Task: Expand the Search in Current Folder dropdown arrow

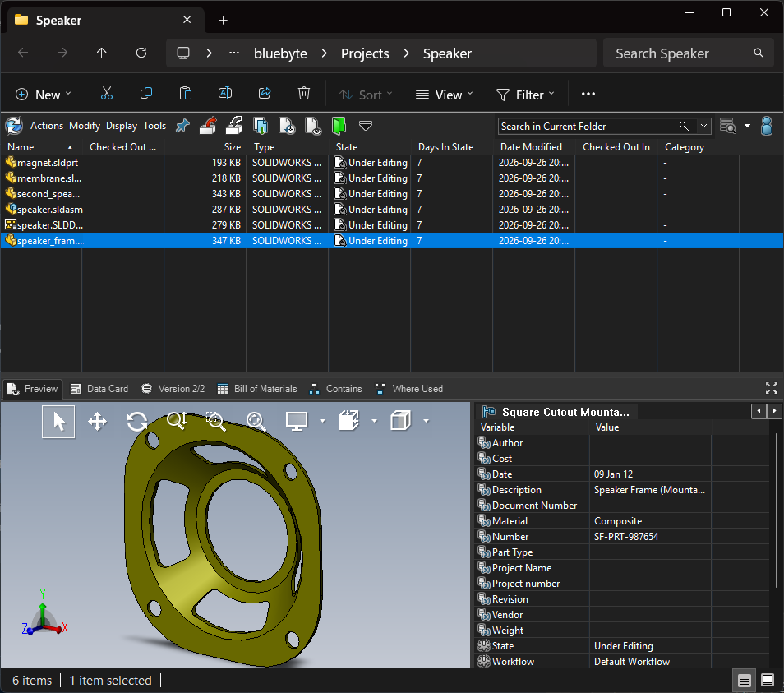Action: (703, 126)
